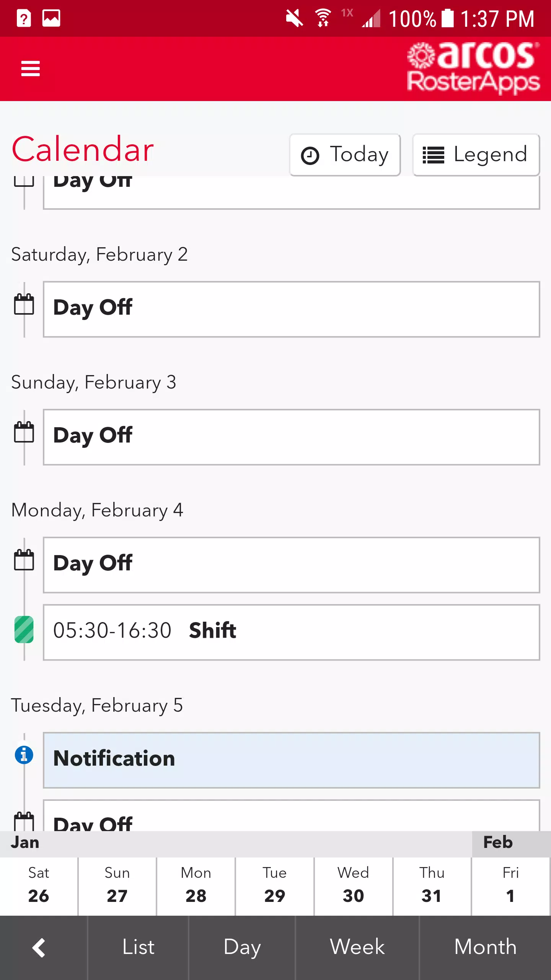Viewport: 551px width, 980px height.
Task: Open the hamburger navigation menu
Action: click(30, 69)
